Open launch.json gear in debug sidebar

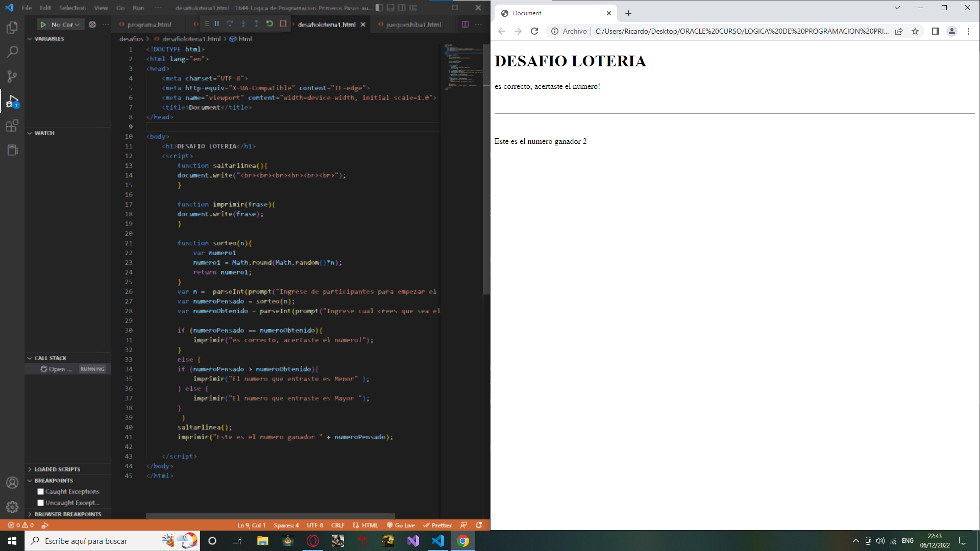coord(92,24)
